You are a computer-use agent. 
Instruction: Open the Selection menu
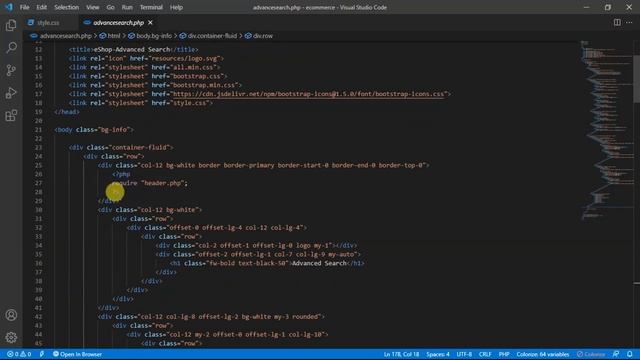(x=67, y=7)
